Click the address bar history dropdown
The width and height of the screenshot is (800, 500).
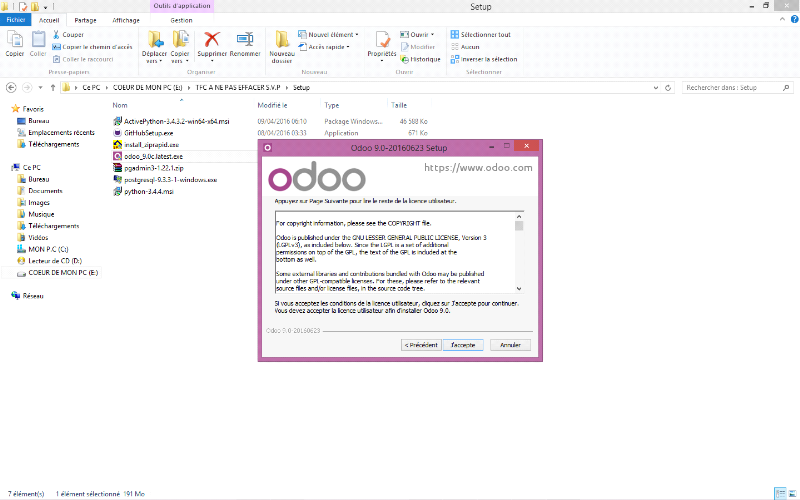pyautogui.click(x=656, y=88)
